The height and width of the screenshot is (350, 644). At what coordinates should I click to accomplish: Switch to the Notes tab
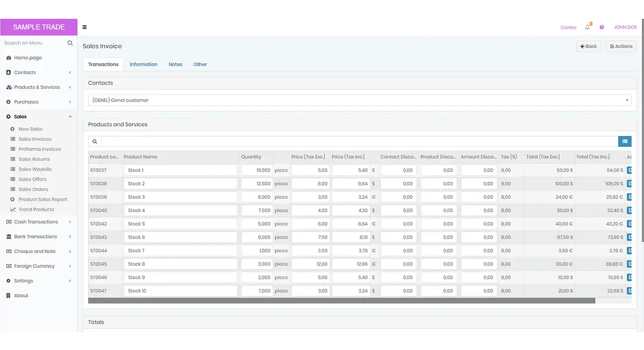pos(175,64)
